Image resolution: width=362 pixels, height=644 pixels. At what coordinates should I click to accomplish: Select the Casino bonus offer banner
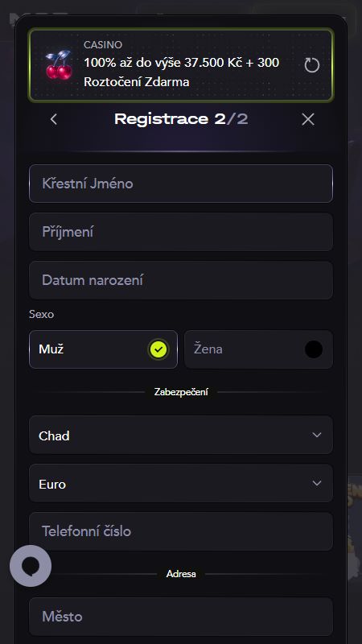tap(181, 65)
